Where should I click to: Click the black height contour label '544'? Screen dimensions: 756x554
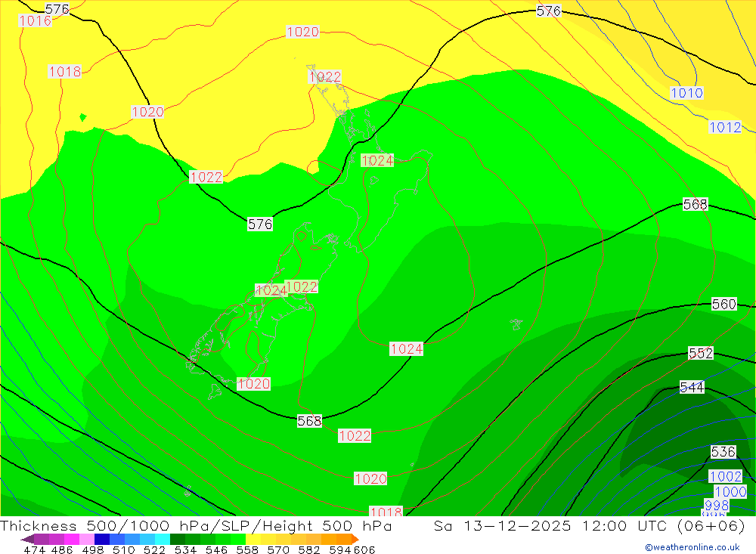click(x=692, y=387)
